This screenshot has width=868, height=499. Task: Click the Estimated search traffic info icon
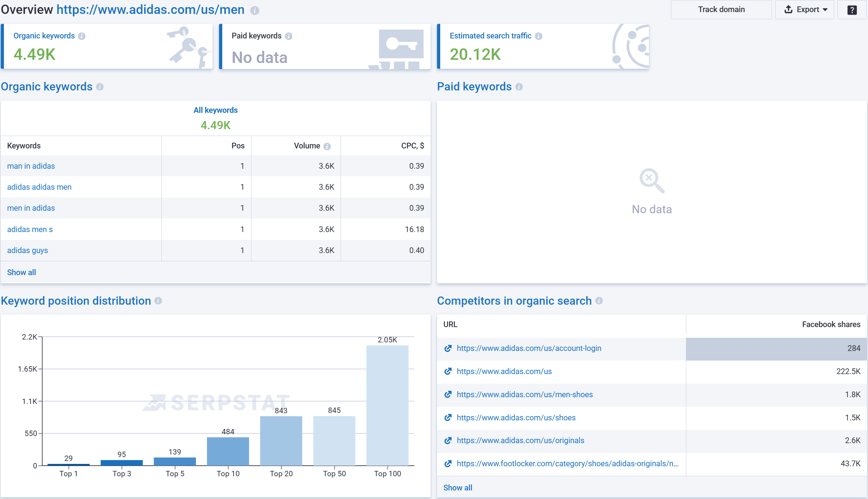point(539,36)
